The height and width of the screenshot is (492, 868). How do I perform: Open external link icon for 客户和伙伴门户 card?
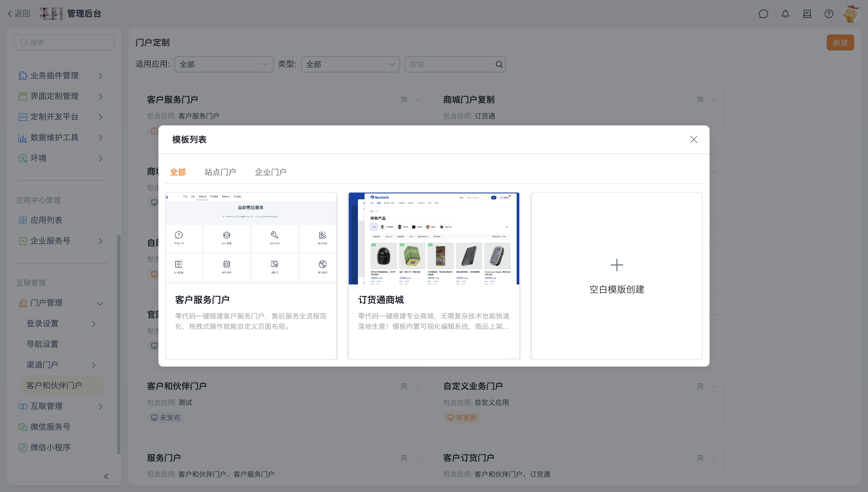(x=403, y=386)
